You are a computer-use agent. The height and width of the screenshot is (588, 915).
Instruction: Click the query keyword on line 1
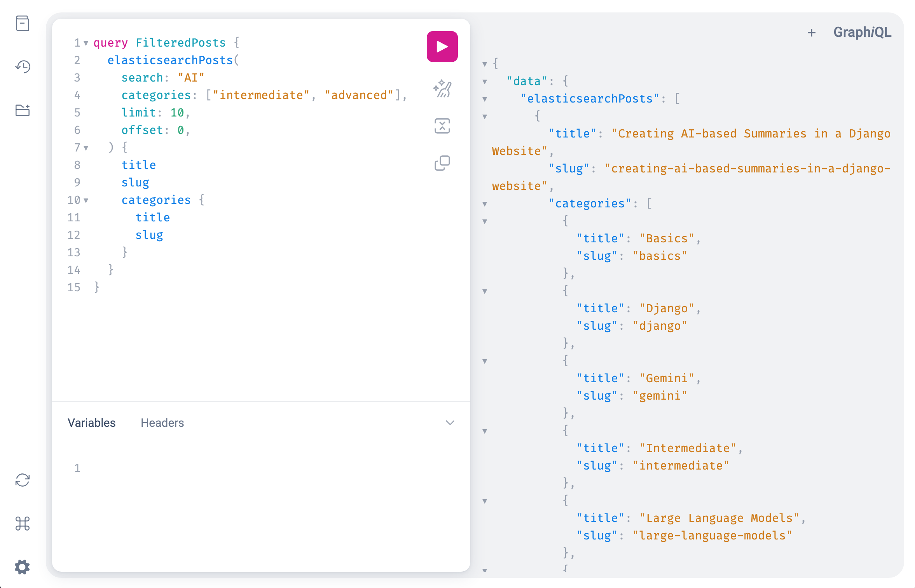tap(111, 43)
